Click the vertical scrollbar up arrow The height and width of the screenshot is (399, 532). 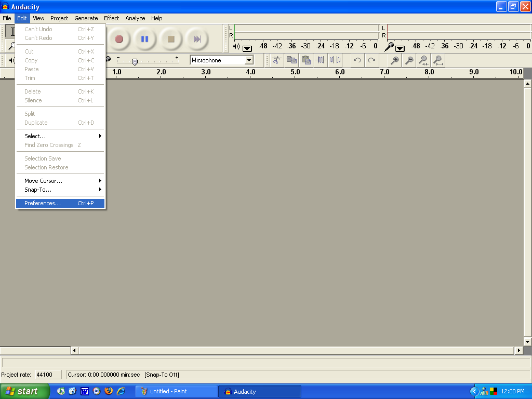pyautogui.click(x=527, y=84)
